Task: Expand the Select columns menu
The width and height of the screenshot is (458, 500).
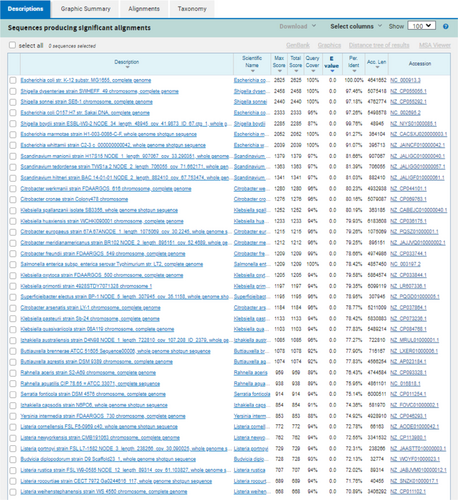Action: 356,26
